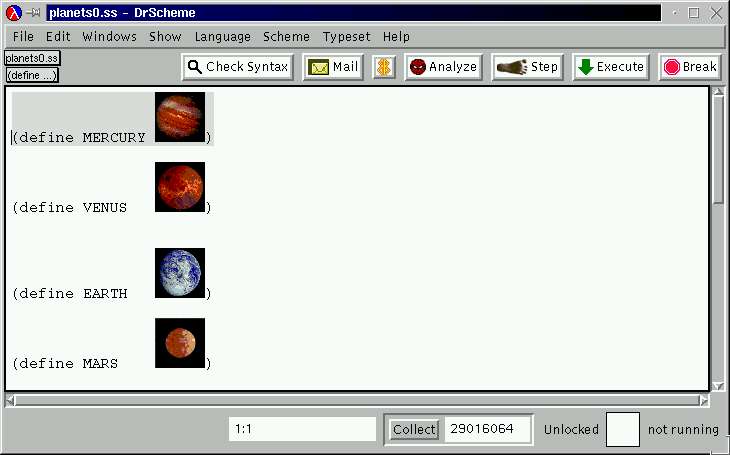Expand the (define ...) definitions popup
The width and height of the screenshot is (730, 455).
(x=32, y=75)
